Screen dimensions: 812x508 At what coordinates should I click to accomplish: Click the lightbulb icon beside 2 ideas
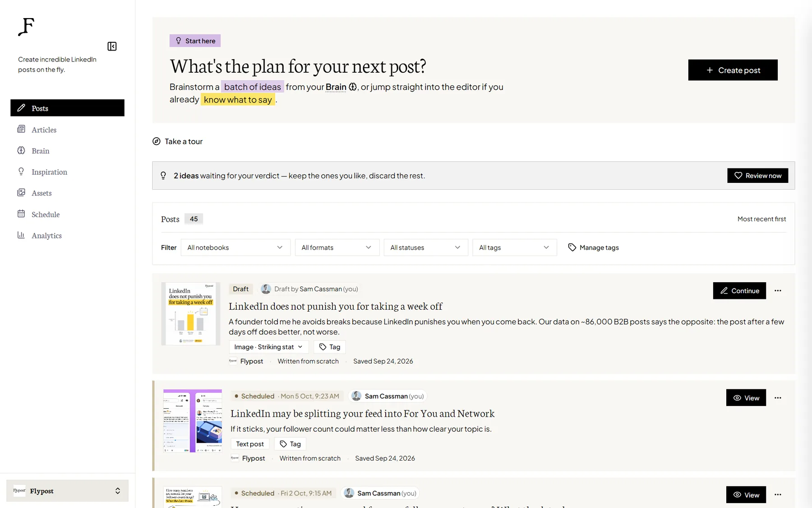click(x=163, y=176)
